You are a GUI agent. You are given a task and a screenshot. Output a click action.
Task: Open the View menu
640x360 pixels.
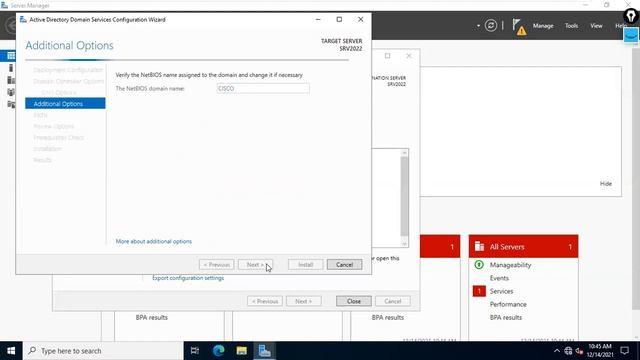pos(596,26)
